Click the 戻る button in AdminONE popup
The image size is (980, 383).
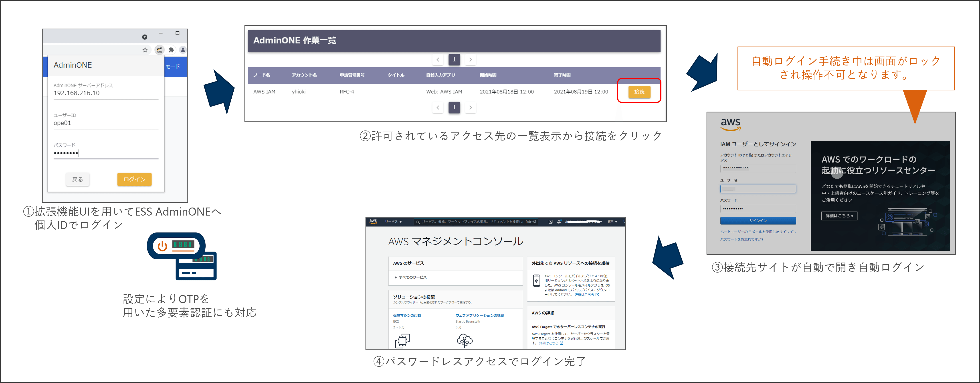coord(78,179)
